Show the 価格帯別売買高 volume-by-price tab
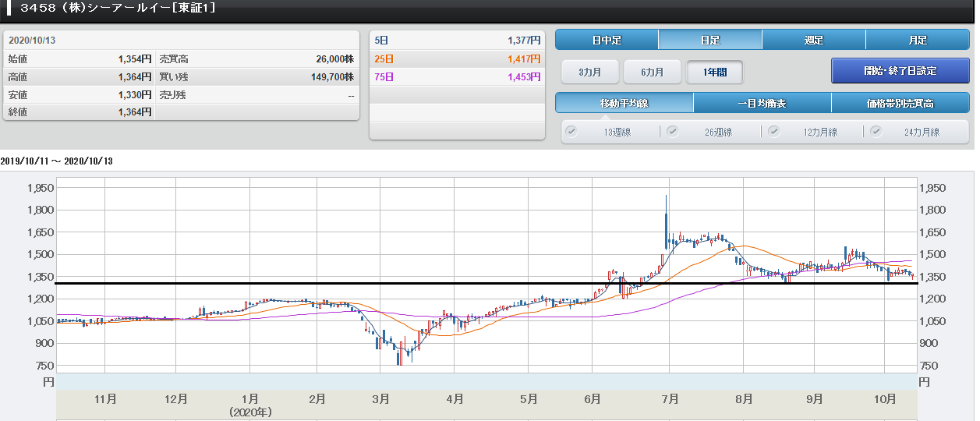Screen dimensions: 980x421 point(900,103)
